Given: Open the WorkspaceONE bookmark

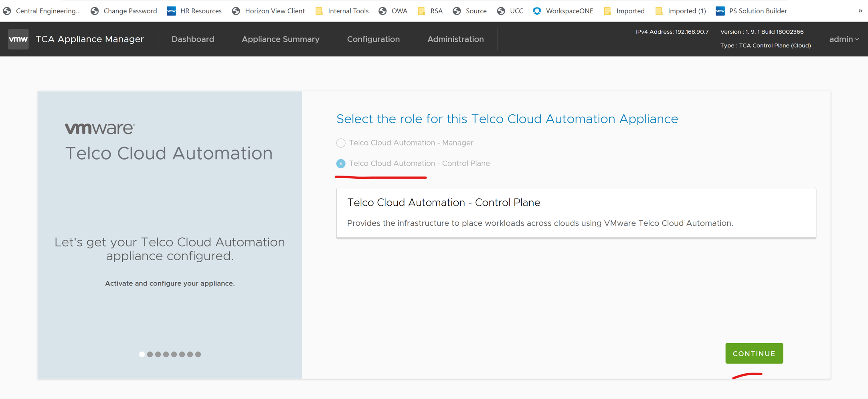Looking at the screenshot, I should coord(563,11).
